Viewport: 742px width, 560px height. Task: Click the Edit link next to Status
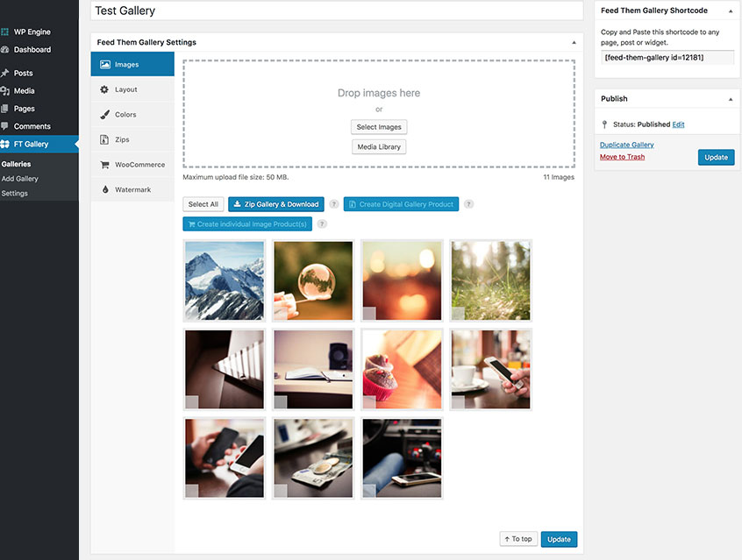678,124
